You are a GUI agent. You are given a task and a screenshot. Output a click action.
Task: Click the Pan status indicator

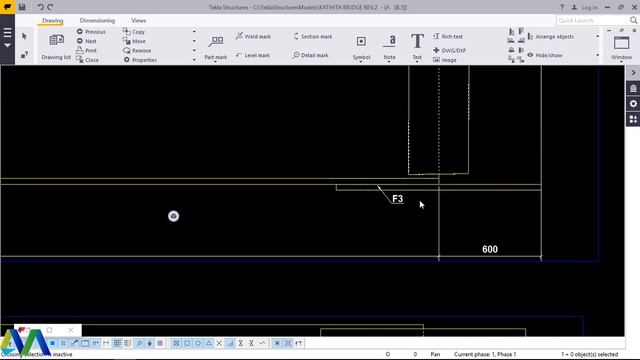click(435, 354)
